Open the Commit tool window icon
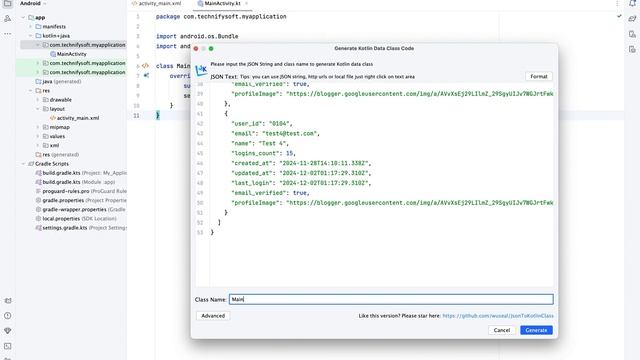Viewport: 640px width, 360px height. click(x=7, y=19)
